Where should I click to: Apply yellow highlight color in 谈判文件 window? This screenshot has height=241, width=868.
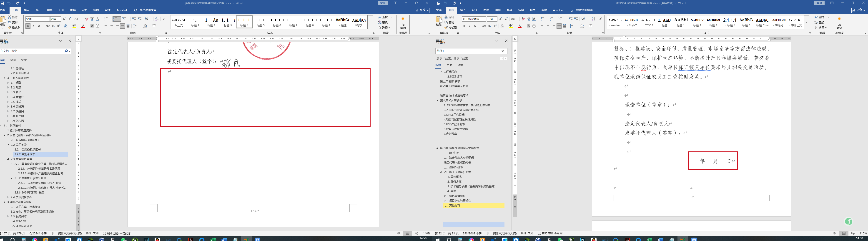[x=511, y=26]
